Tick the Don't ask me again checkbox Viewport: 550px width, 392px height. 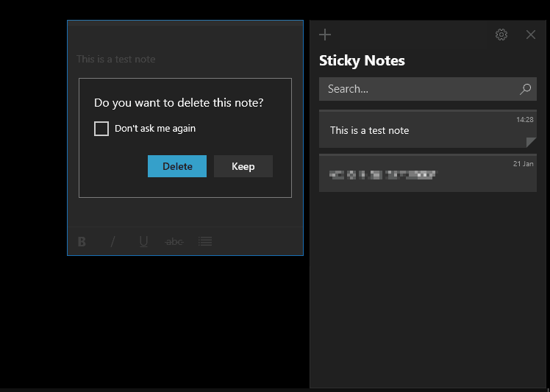coord(101,129)
